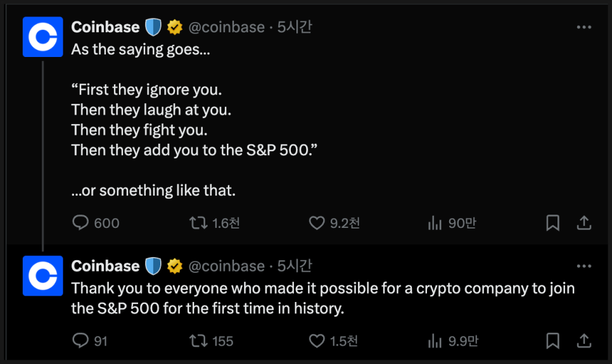The image size is (612, 364).
Task: Share the second Coinbase tweet
Action: point(584,341)
